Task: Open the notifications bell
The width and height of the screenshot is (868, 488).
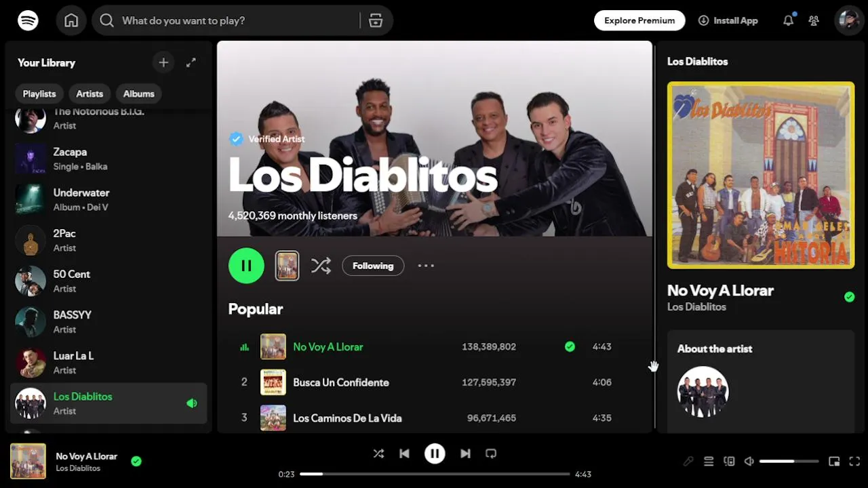Action: [788, 20]
